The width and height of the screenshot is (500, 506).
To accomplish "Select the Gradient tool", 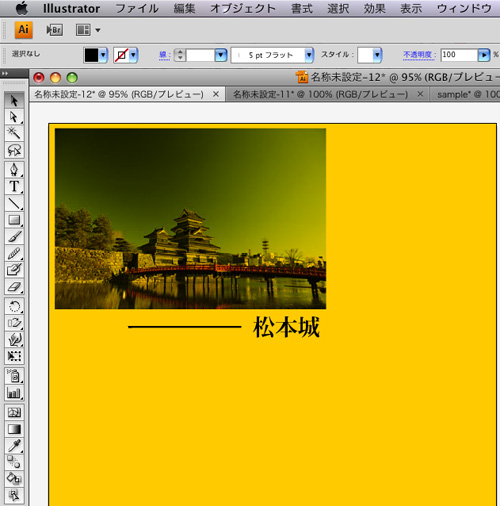I will click(x=14, y=429).
